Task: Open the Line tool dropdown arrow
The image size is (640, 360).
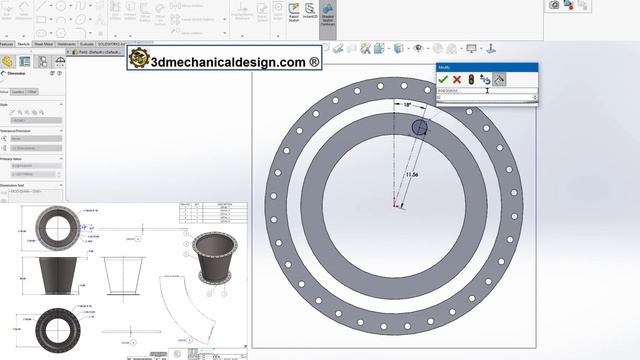Action: click(51, 6)
